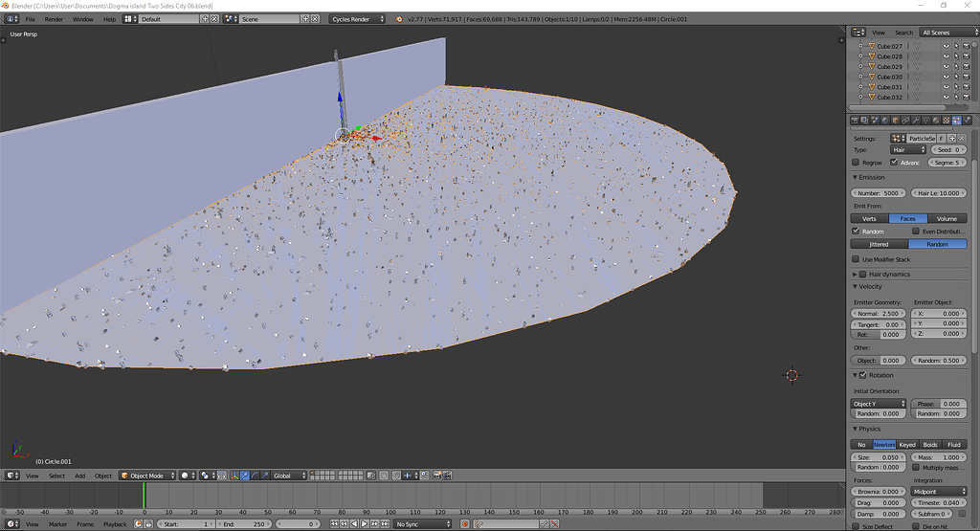Toggle restrict selection for Cube.029
The image size is (980, 531).
(956, 66)
